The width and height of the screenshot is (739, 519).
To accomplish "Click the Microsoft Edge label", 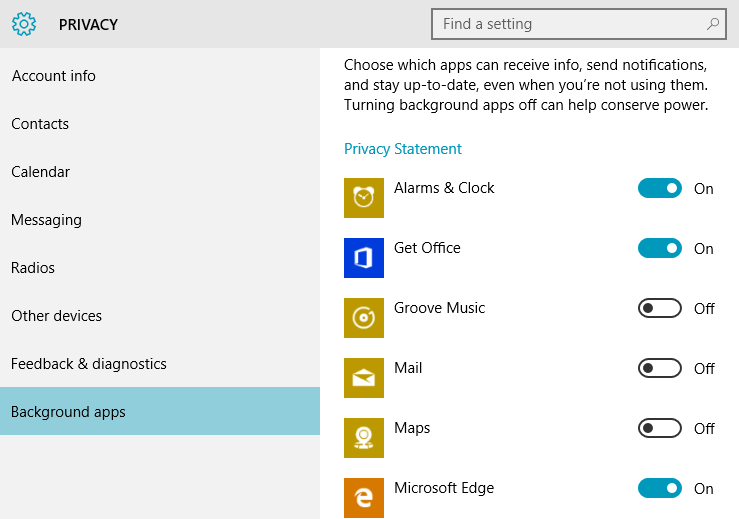I will (444, 488).
